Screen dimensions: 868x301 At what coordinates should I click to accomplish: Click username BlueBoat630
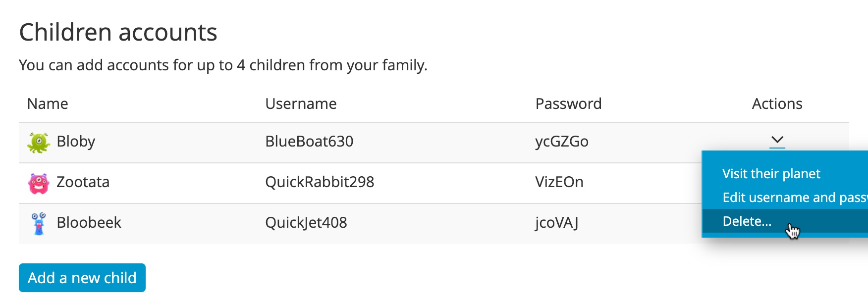pos(309,142)
